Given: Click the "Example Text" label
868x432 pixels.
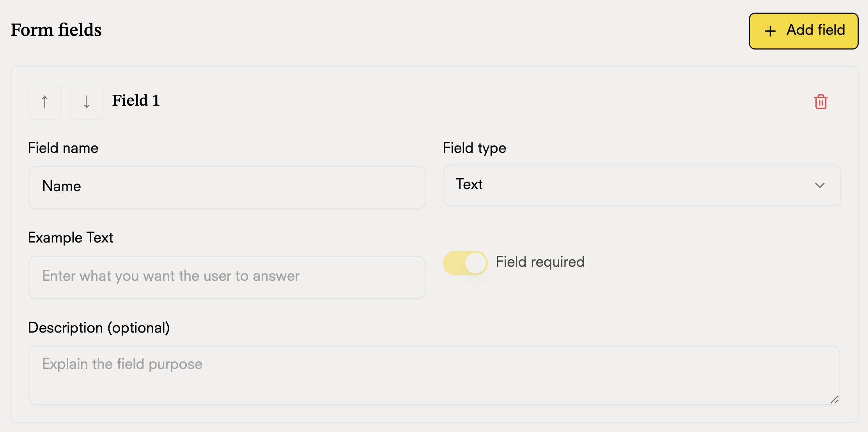Looking at the screenshot, I should tap(71, 238).
